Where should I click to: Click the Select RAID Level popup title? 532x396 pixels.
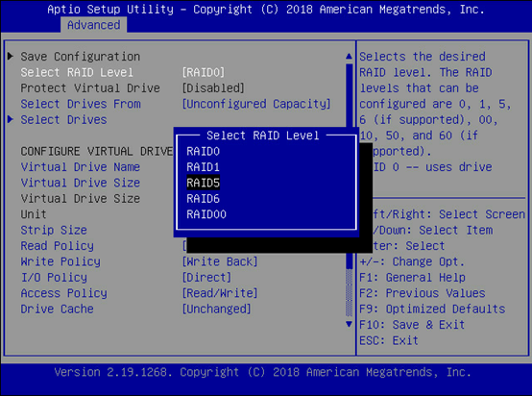pos(262,136)
